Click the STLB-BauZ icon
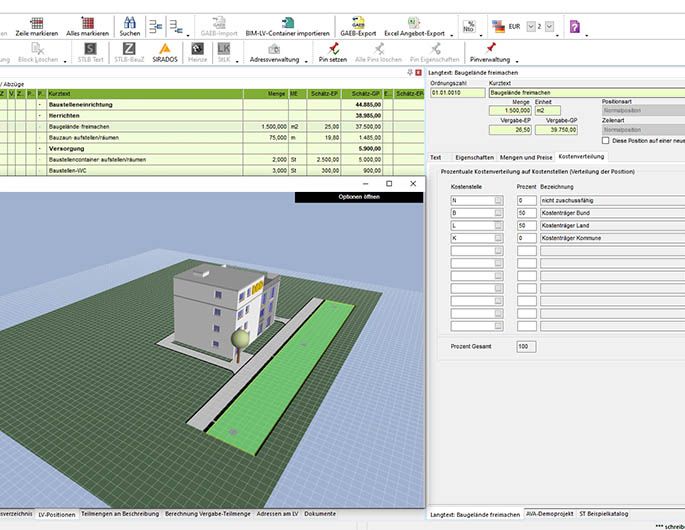Image resolution: width=685 pixels, height=530 pixels. (129, 51)
